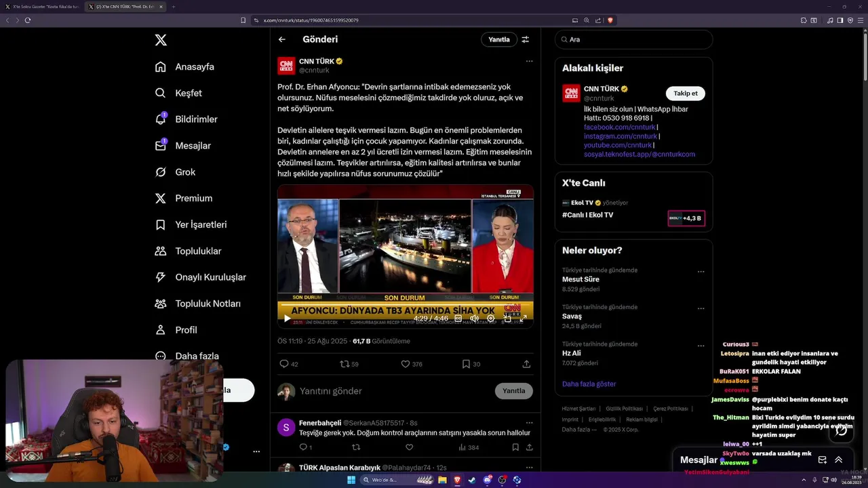The height and width of the screenshot is (488, 868).
Task: Reply to the Fenerbahçeli comment
Action: [305, 447]
